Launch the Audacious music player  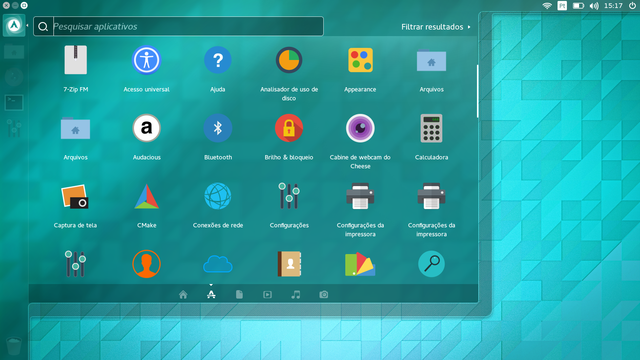[147, 128]
